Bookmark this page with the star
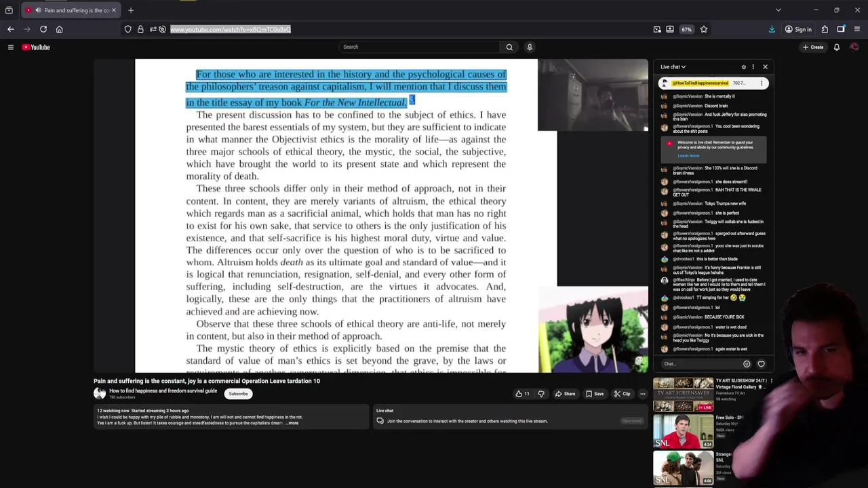868x488 pixels. click(x=704, y=29)
